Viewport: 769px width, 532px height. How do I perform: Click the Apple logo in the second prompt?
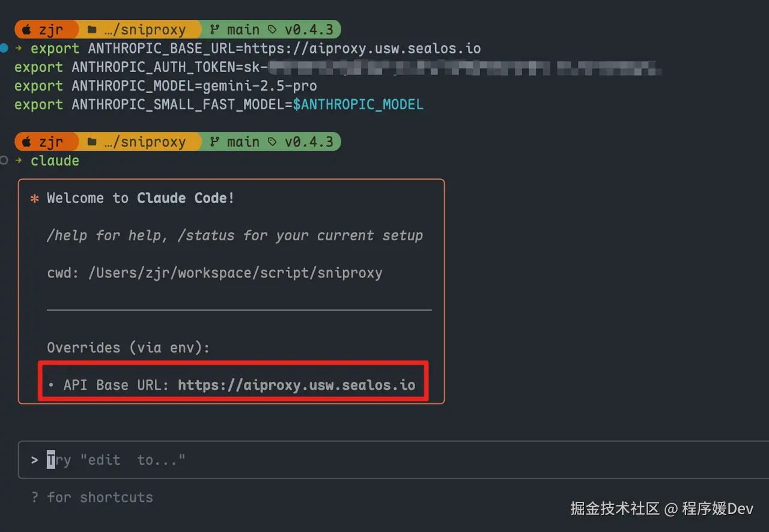click(26, 142)
